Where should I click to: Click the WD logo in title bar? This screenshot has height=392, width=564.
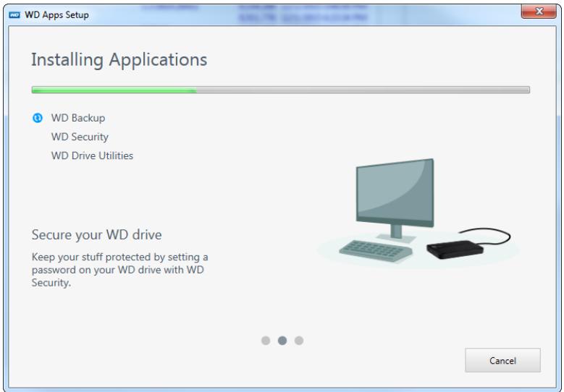click(x=14, y=14)
